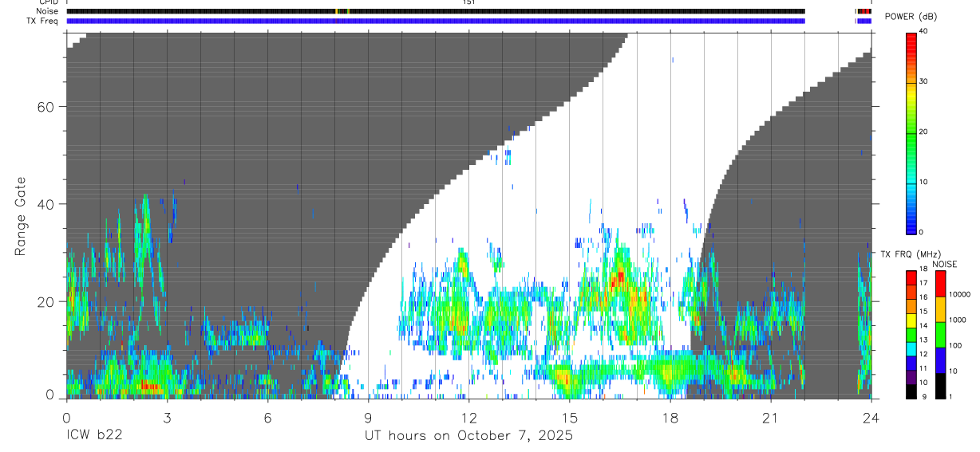980x452 pixels.
Task: Click the x-axis tick label 15
Action: pyautogui.click(x=569, y=418)
